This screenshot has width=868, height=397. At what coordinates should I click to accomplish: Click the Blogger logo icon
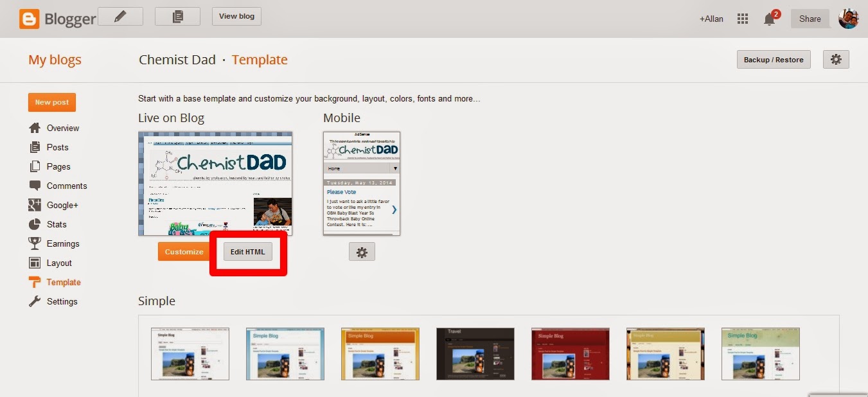click(29, 19)
